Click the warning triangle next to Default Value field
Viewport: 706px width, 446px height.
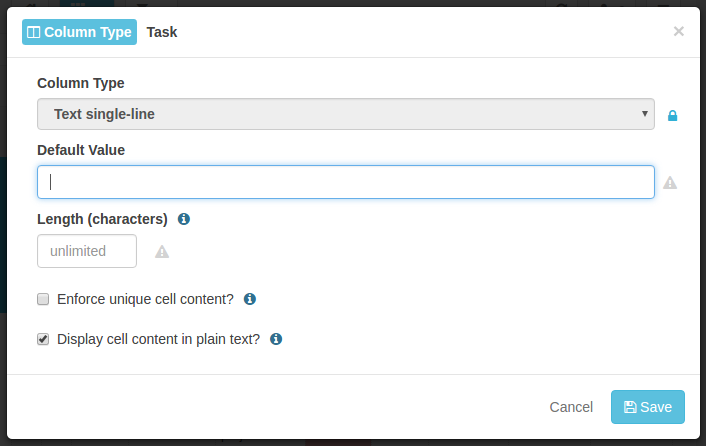670,183
